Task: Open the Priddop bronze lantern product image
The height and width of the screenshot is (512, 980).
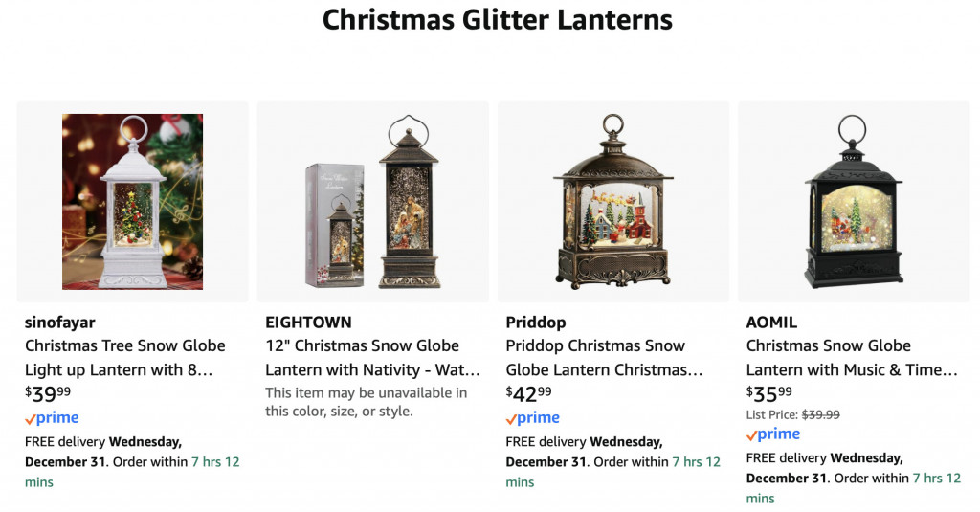Action: [613, 202]
